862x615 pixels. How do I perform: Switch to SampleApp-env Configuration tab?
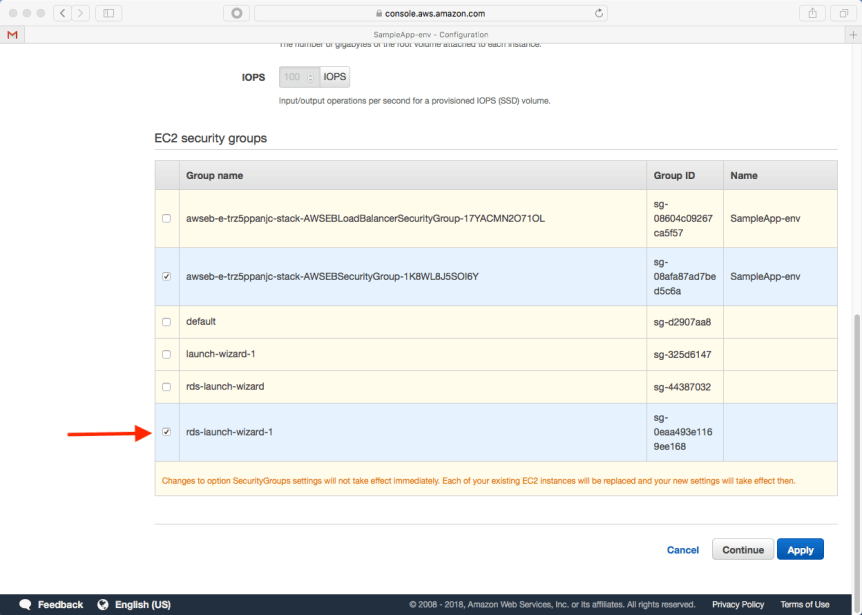pyautogui.click(x=430, y=34)
